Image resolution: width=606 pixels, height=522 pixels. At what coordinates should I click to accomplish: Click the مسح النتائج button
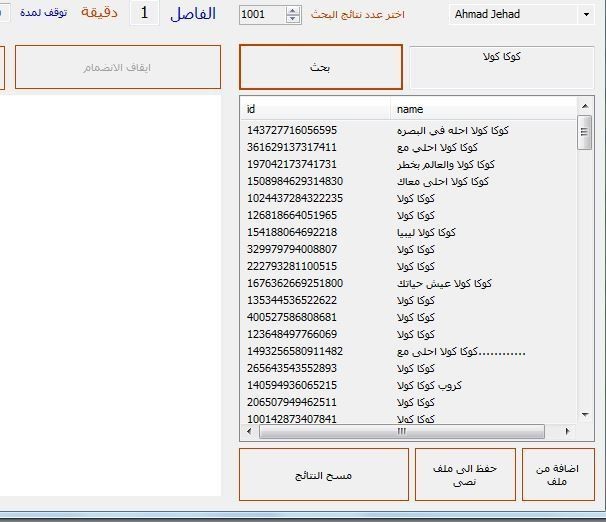[323, 475]
